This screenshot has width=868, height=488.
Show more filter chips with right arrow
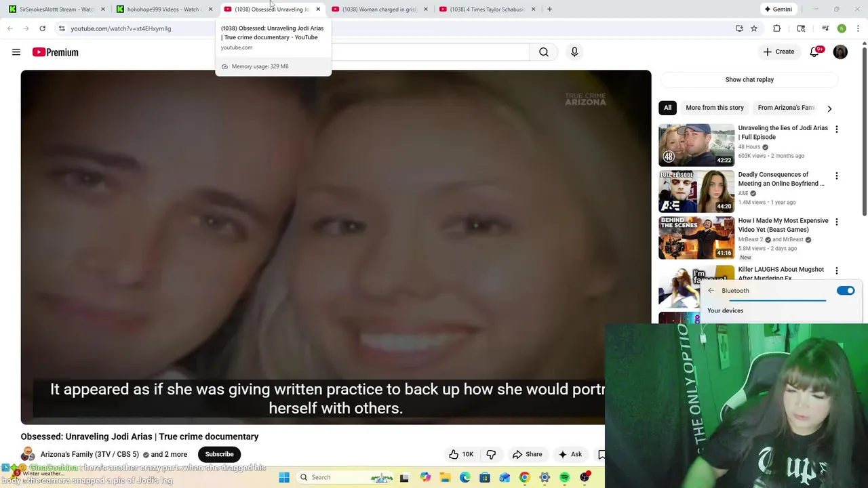click(x=829, y=108)
